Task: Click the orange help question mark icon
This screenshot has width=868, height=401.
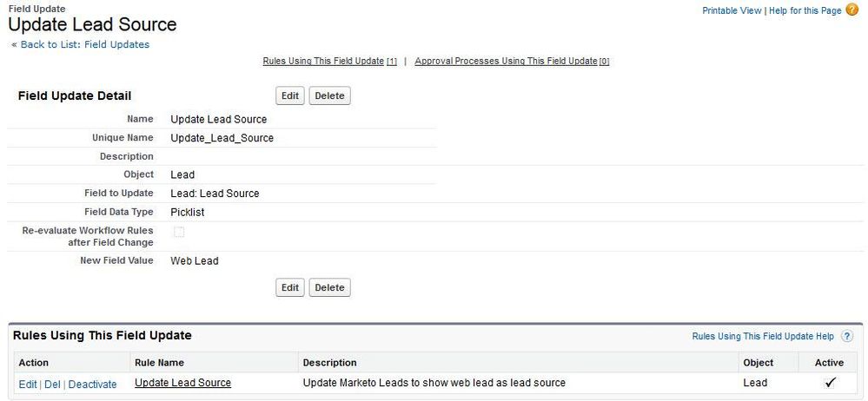Action: click(x=851, y=10)
